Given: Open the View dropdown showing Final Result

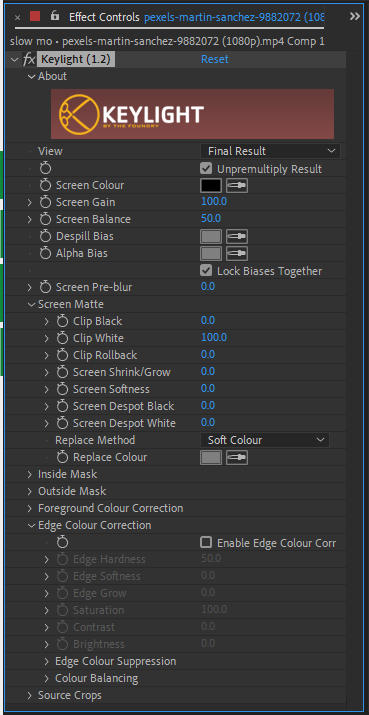Looking at the screenshot, I should 270,151.
